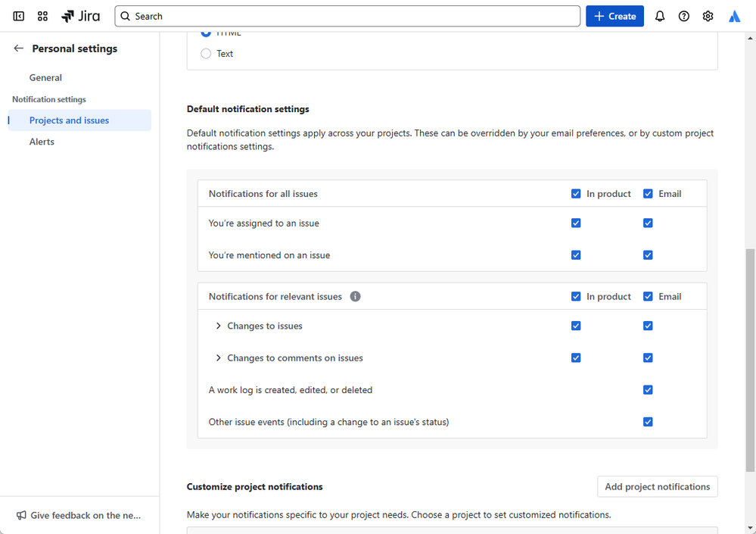Screen dimensions: 756x534
Task: Click the Jira logo to go home
Action: (80, 16)
